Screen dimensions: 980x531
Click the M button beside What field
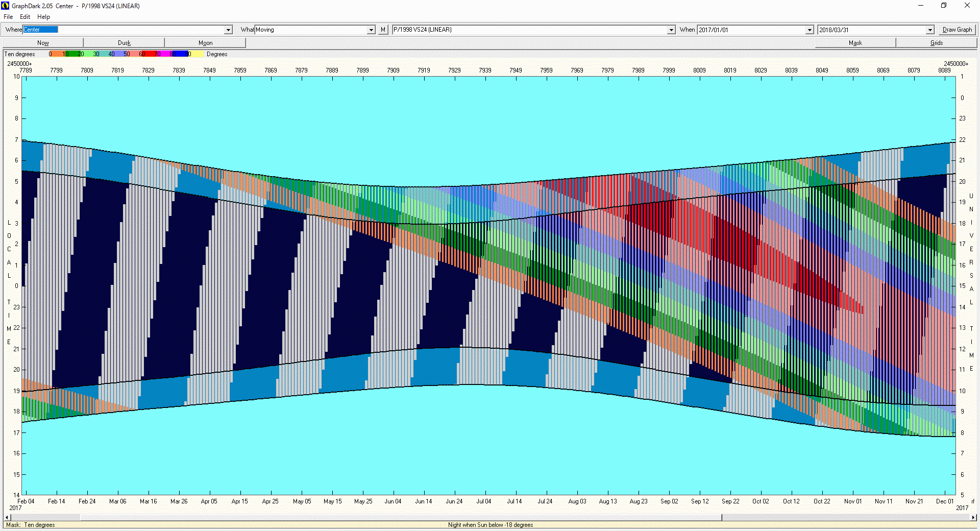[x=383, y=30]
